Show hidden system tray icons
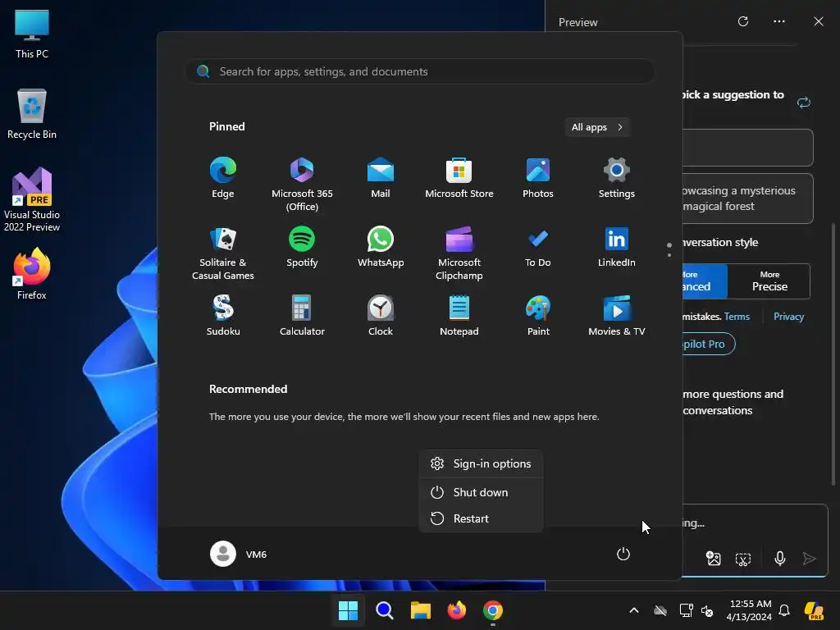Image resolution: width=840 pixels, height=630 pixels. coord(634,610)
